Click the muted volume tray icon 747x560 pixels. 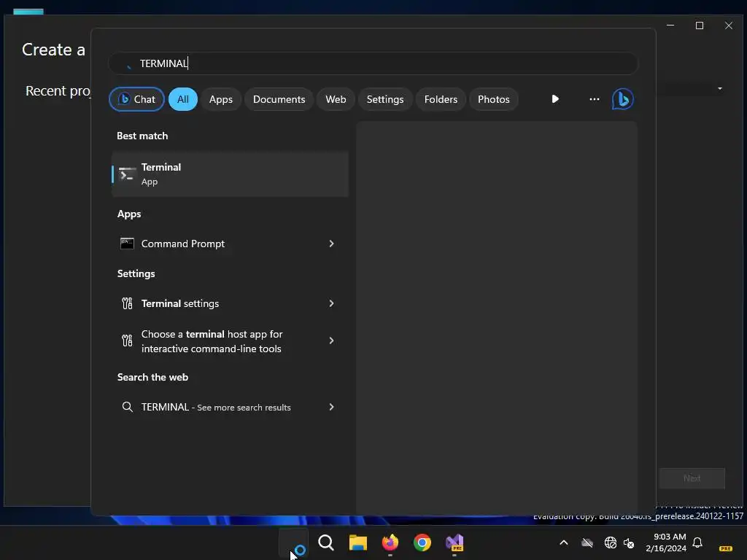[629, 542]
